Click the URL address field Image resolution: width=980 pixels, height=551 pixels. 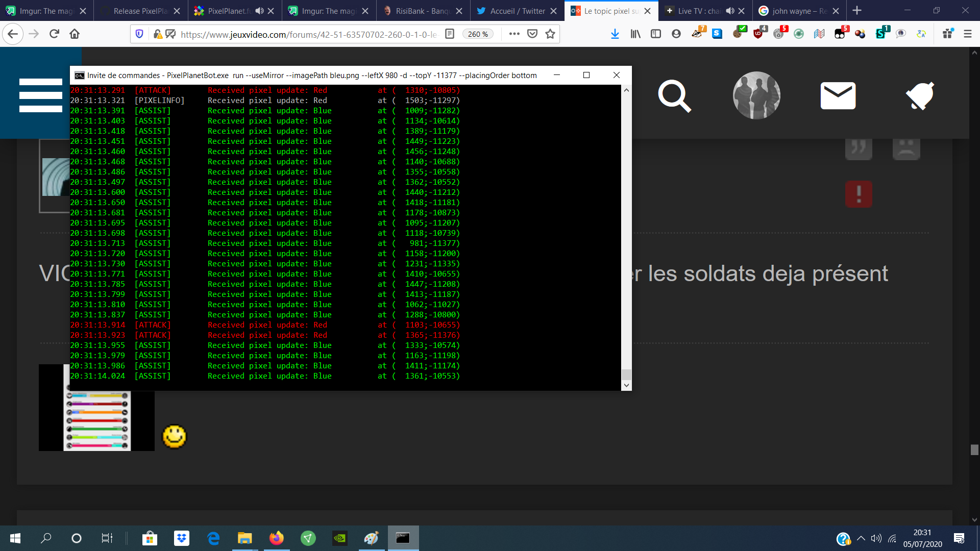(306, 34)
